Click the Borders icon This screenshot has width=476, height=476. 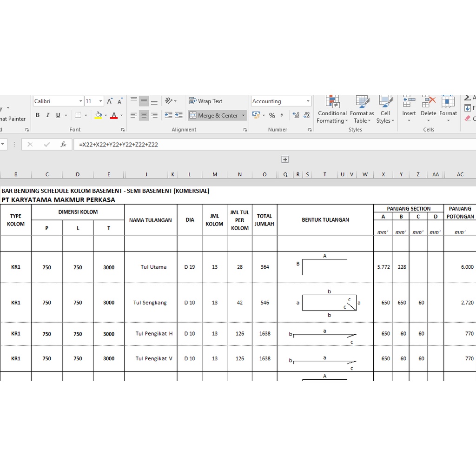tap(78, 115)
